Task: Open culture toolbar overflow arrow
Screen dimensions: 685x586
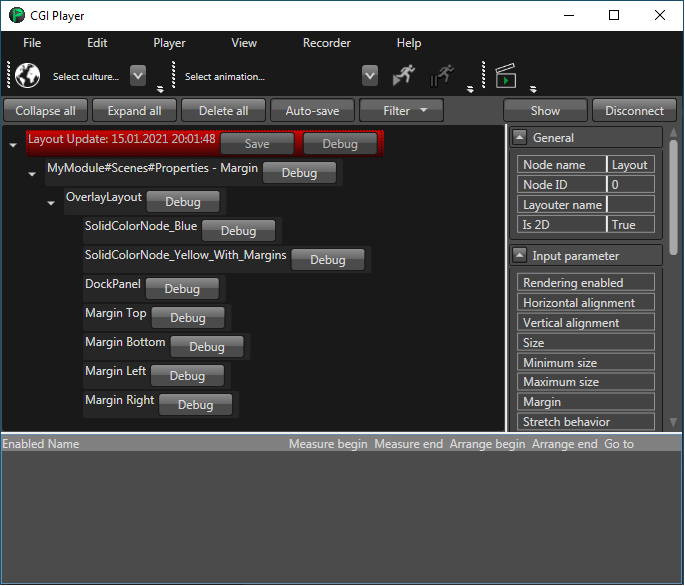Action: coord(160,89)
